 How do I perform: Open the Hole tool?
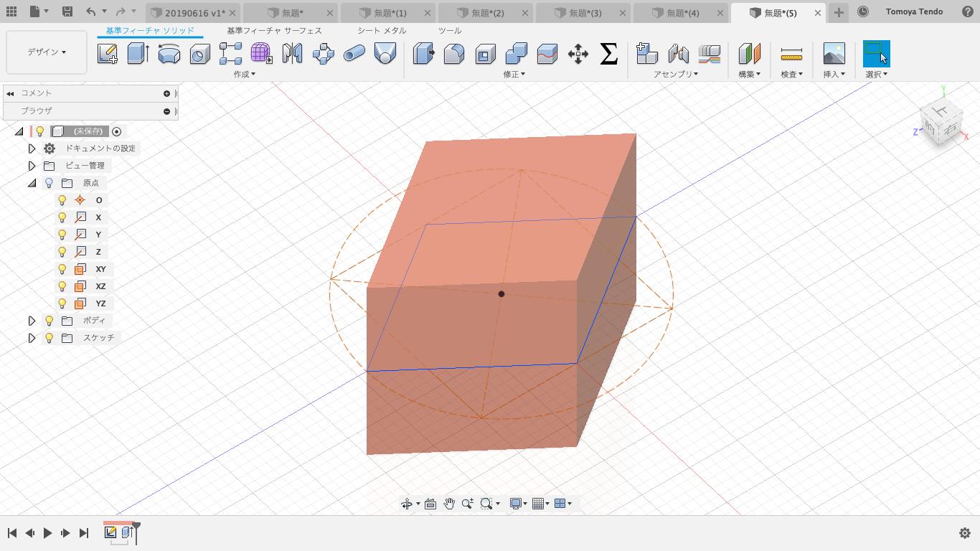tap(199, 54)
